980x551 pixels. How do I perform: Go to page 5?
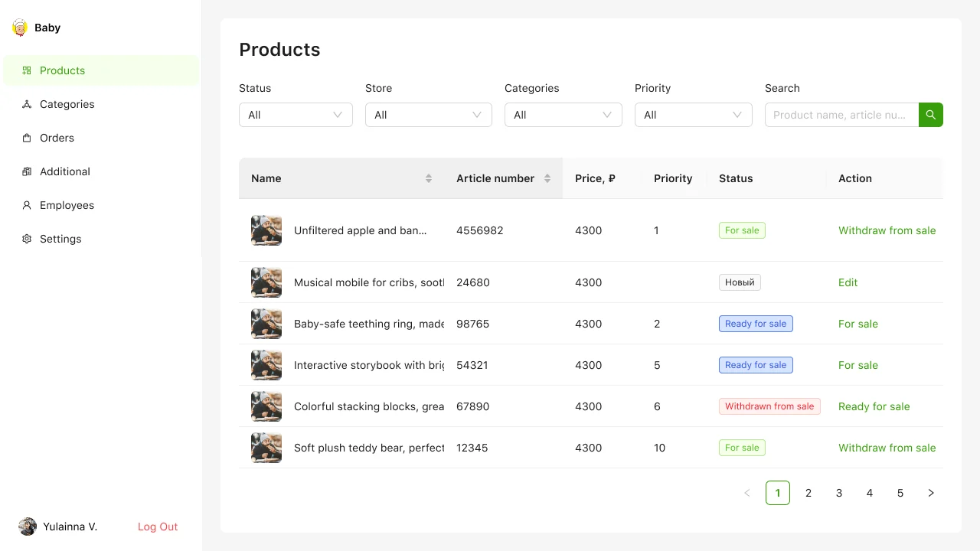point(900,493)
